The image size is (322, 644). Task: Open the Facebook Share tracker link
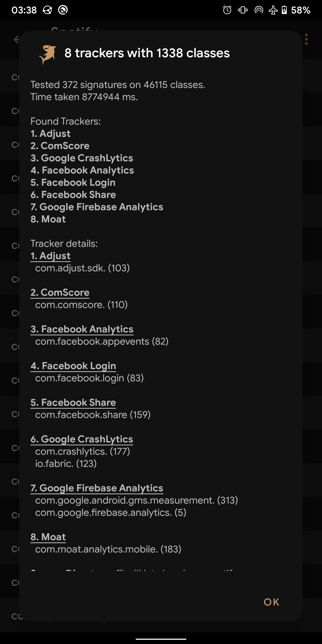pos(73,402)
